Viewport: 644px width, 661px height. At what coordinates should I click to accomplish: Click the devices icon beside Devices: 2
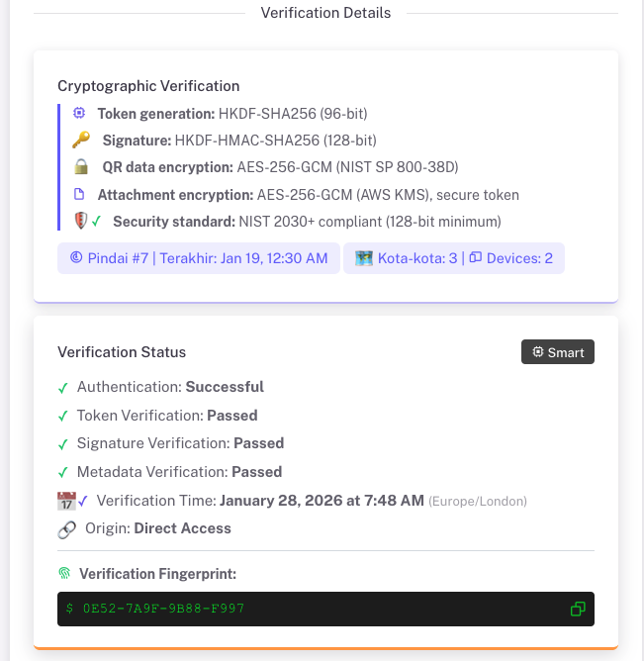[x=476, y=257]
